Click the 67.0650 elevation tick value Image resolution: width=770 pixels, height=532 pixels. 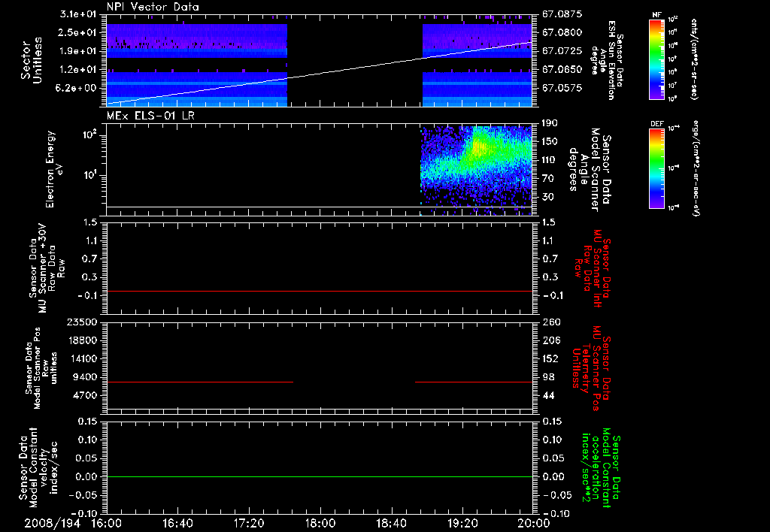(x=562, y=70)
